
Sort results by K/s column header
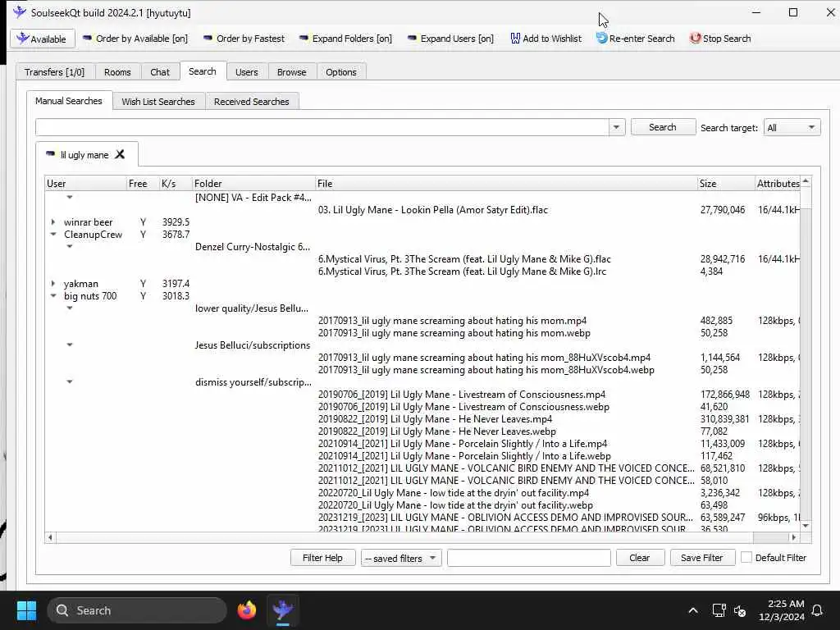(176, 183)
